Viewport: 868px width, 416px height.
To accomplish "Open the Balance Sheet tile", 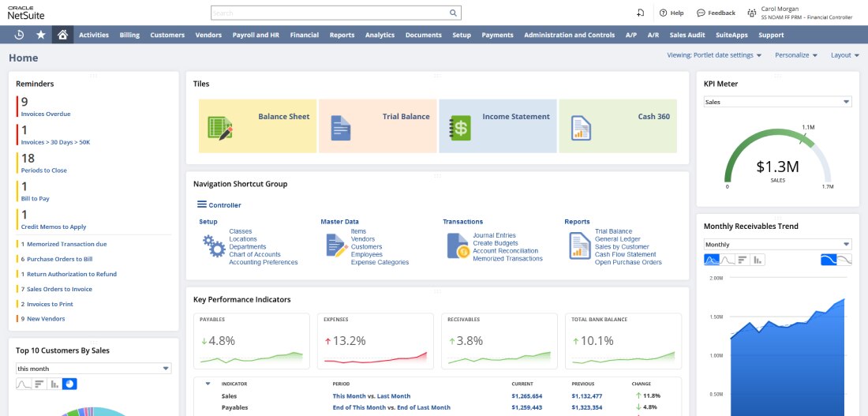I will [257, 126].
